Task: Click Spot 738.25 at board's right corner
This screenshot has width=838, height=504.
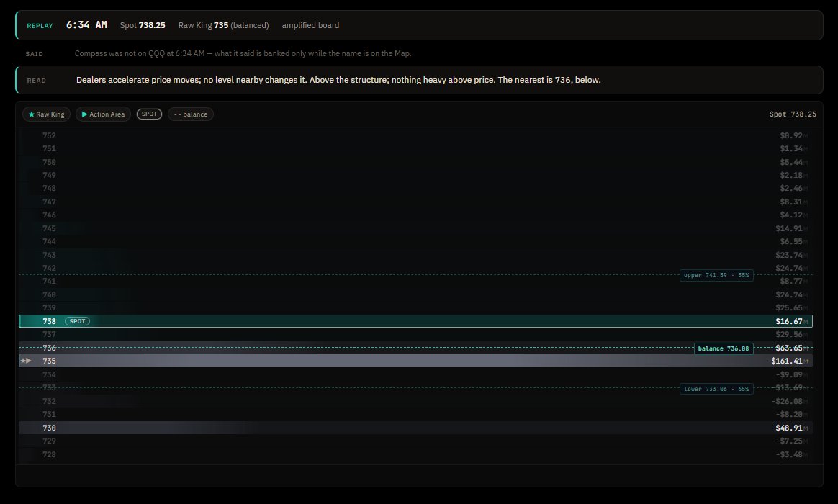Action: coord(793,114)
